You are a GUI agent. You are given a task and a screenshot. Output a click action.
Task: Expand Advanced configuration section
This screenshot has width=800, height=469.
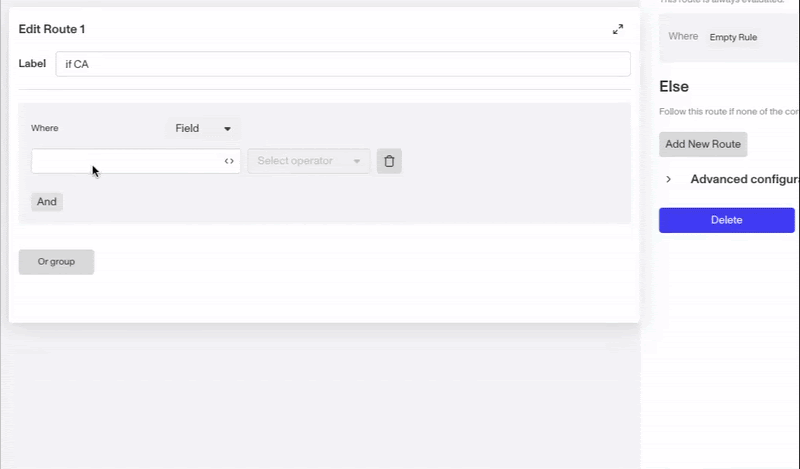[x=668, y=179]
